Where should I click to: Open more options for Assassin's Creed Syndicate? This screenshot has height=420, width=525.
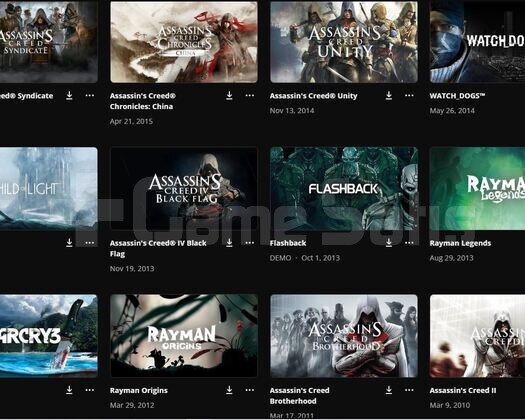(x=89, y=95)
